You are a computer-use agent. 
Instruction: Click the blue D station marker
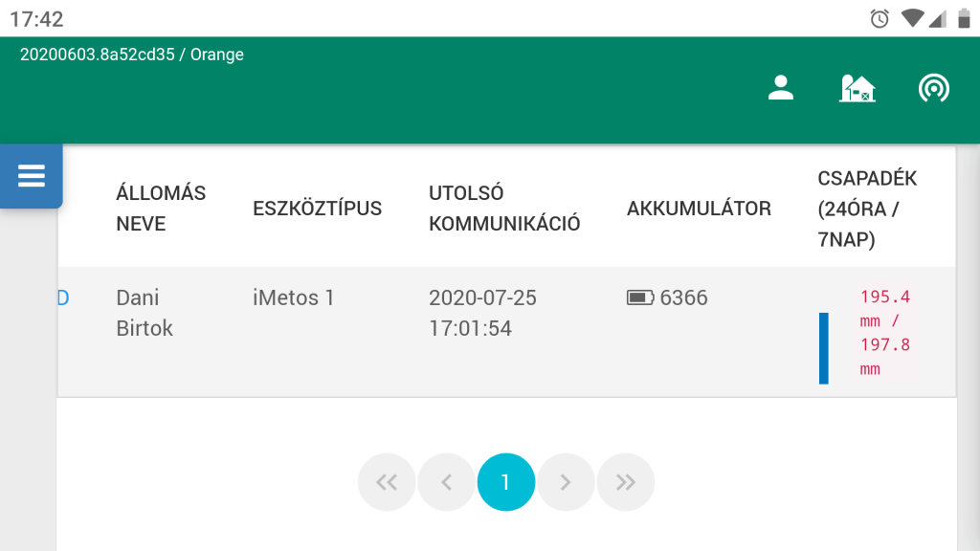[x=62, y=298]
